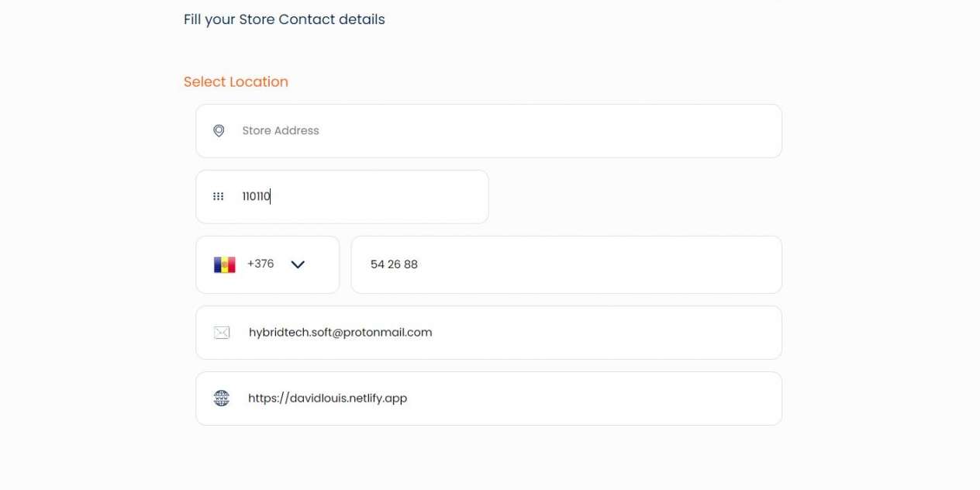
Task: Click Fill your Store Contact details text
Action: [x=285, y=19]
